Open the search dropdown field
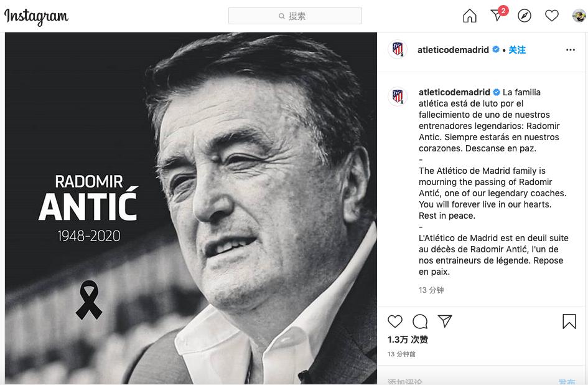Image resolution: width=588 pixels, height=385 pixels. 296,15
